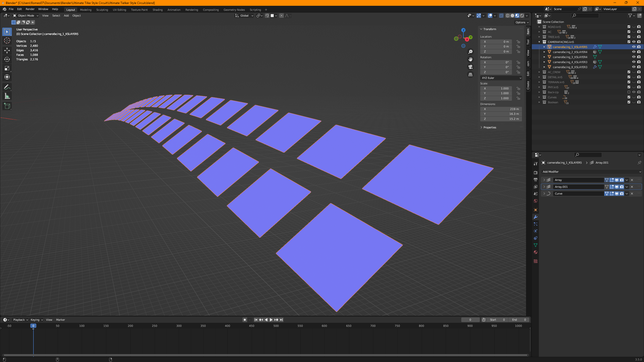644x362 pixels.
Task: Select the Move tool in toolbar
Action: coord(7,51)
